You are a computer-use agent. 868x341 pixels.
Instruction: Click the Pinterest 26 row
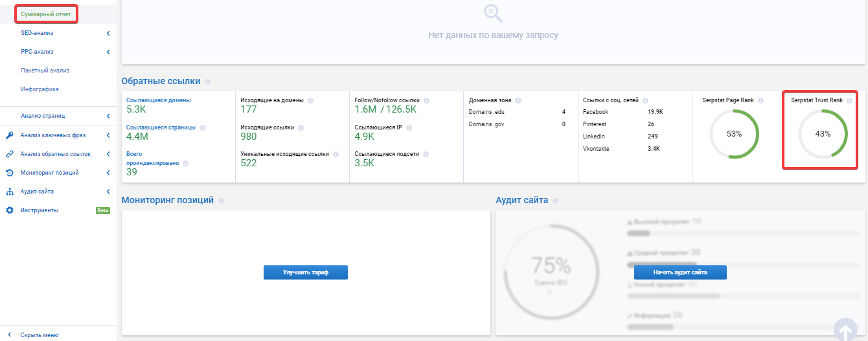tap(619, 124)
